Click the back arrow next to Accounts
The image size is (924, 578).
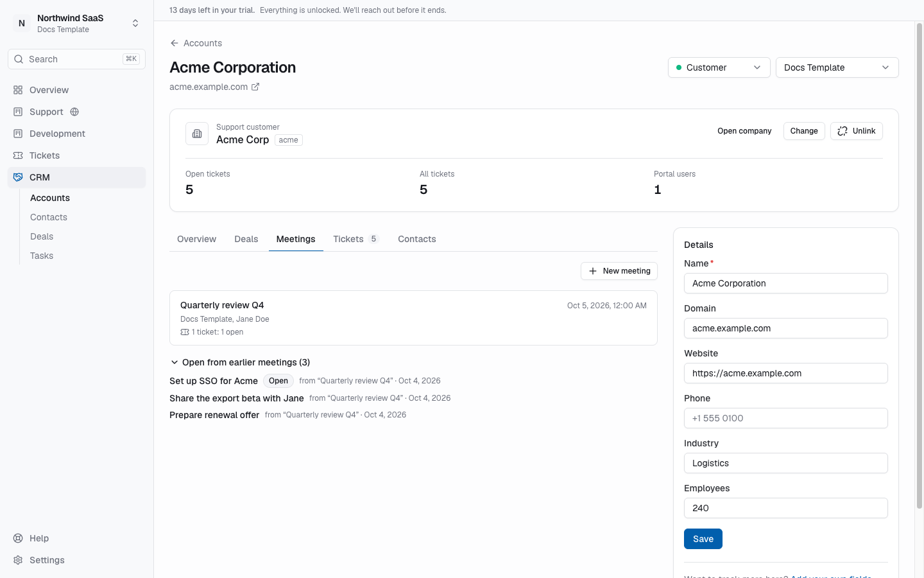(x=175, y=43)
